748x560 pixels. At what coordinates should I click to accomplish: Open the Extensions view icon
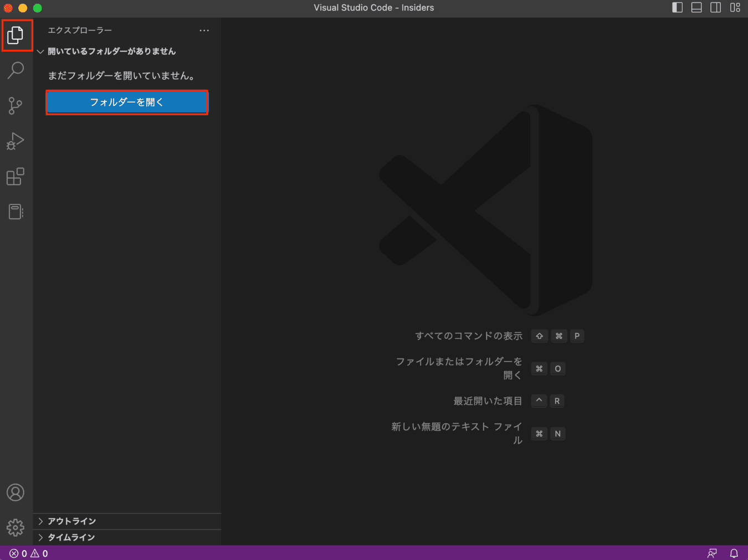point(16,177)
